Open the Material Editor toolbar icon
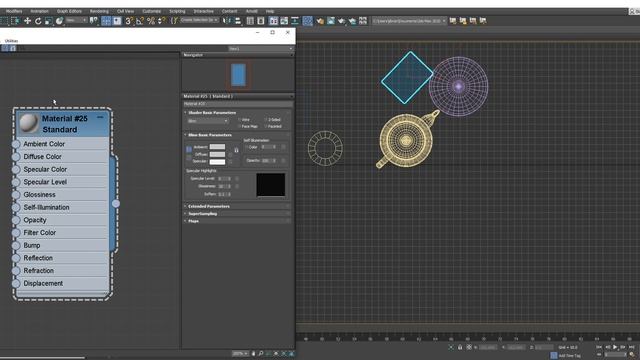This screenshot has height=360, width=640. coord(307,20)
